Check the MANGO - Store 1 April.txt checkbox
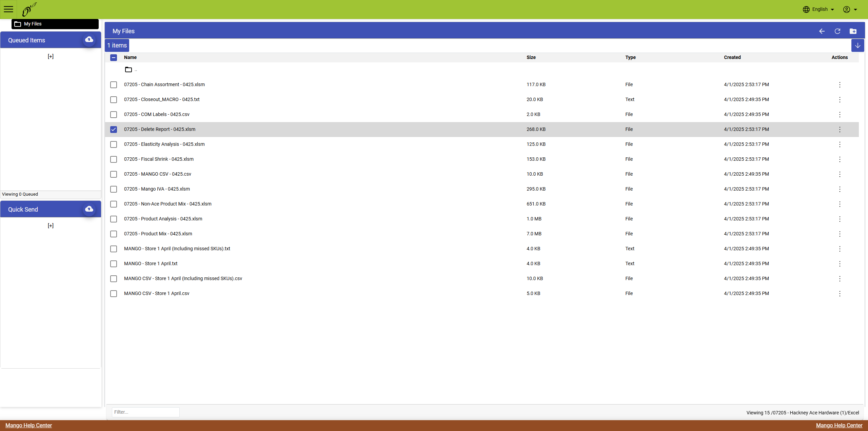Viewport: 868px width, 431px height. (x=114, y=264)
